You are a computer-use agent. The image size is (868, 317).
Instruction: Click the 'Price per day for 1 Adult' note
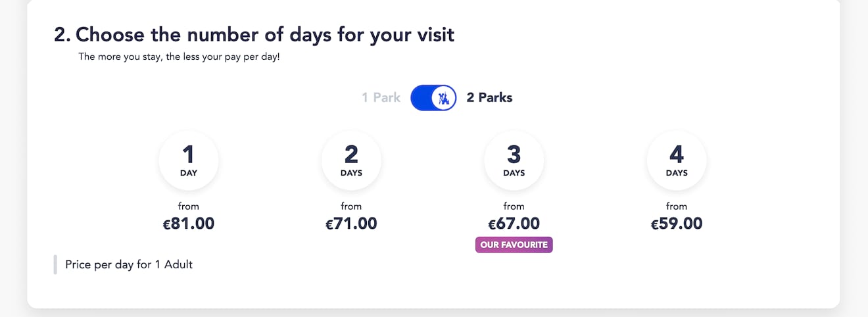[x=129, y=264]
